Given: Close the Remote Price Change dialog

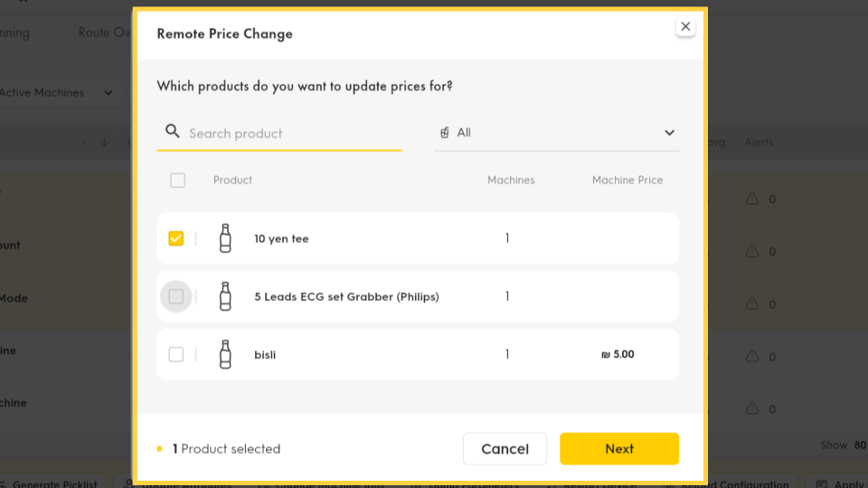Looking at the screenshot, I should coord(685,26).
